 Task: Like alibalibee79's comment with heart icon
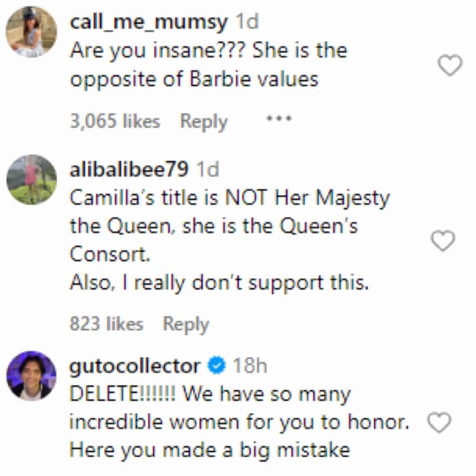(x=442, y=241)
